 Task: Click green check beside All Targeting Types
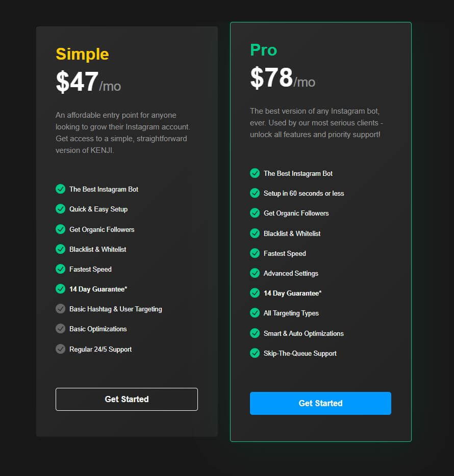[255, 313]
